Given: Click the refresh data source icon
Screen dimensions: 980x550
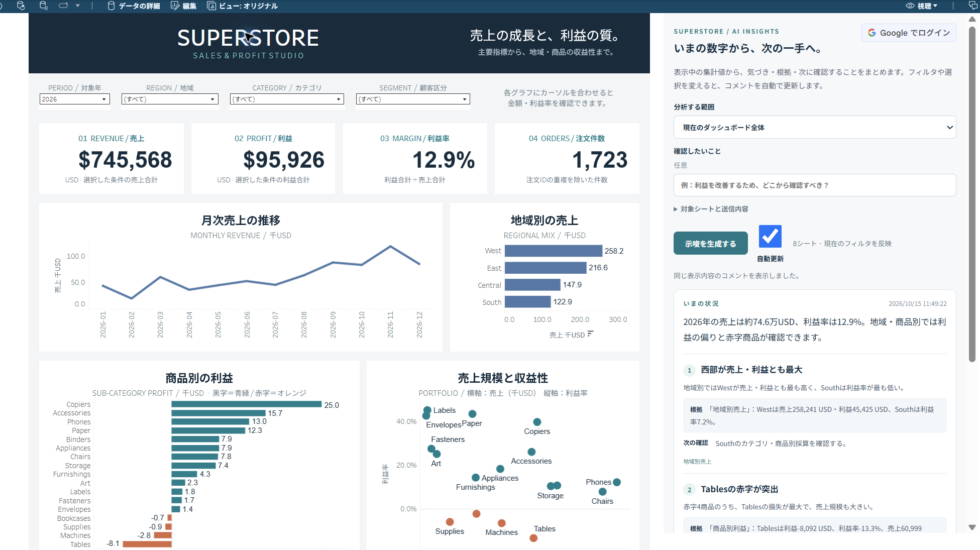Looking at the screenshot, I should click(21, 6).
